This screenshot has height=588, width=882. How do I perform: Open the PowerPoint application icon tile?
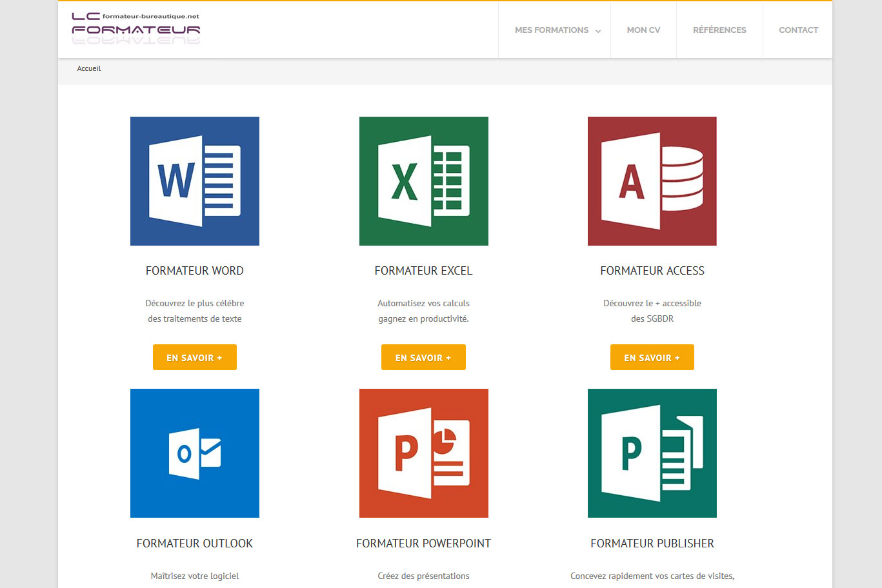(x=424, y=453)
